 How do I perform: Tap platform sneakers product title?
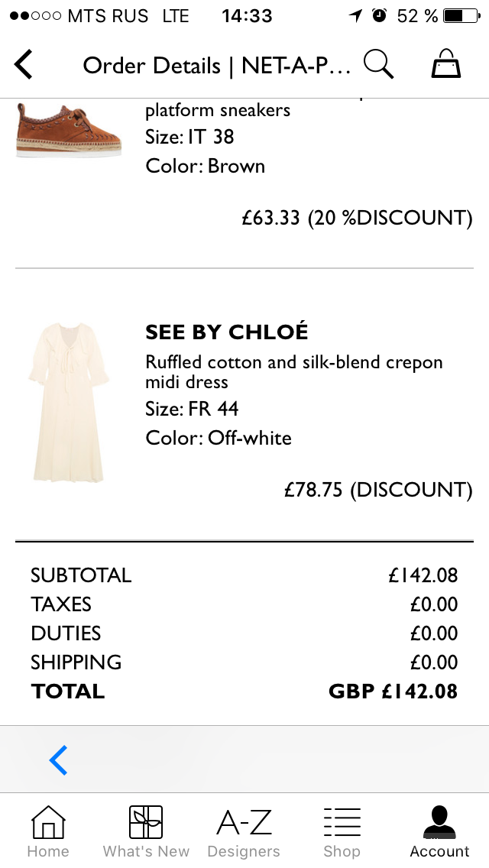point(218,109)
